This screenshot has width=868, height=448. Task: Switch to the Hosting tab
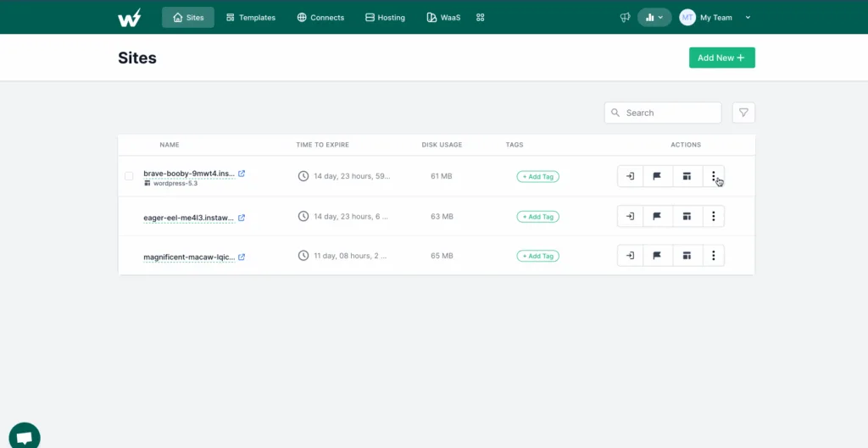[x=385, y=17]
